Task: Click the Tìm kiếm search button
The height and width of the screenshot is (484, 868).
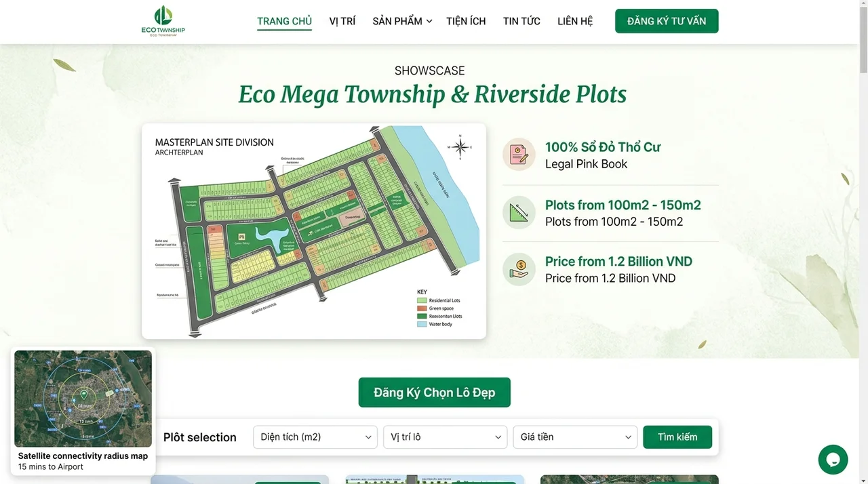Action: pos(677,437)
